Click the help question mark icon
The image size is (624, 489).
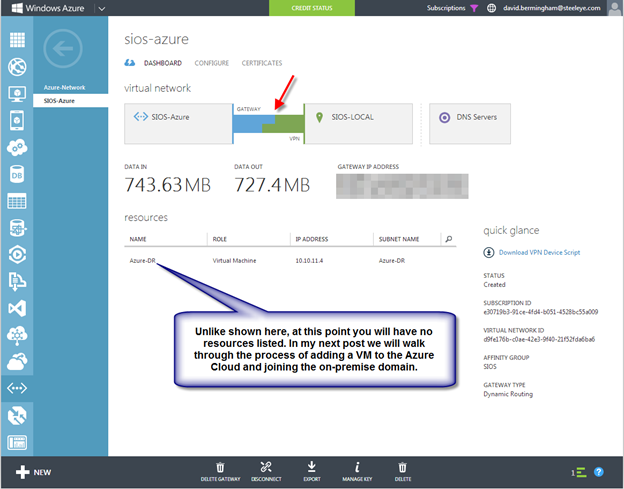(x=599, y=471)
